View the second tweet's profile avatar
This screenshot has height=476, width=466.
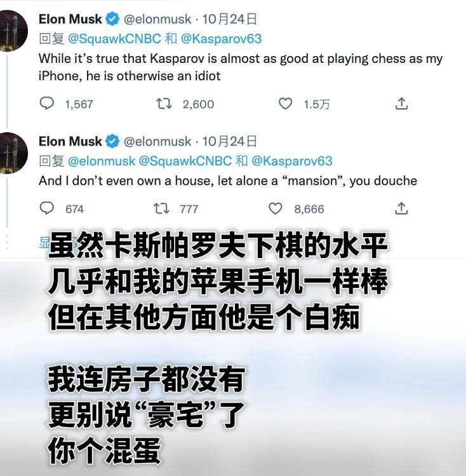point(12,153)
